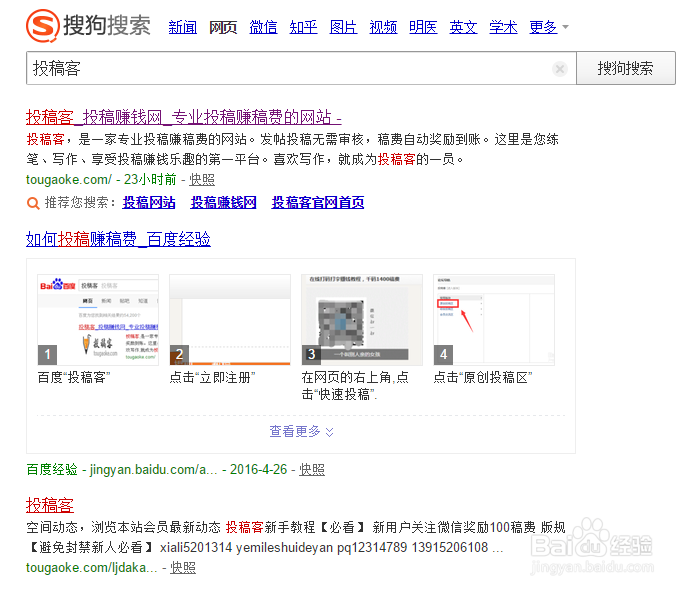Open 快照 for the 百度经验 result
Screen dimensions: 692x592
pos(312,469)
